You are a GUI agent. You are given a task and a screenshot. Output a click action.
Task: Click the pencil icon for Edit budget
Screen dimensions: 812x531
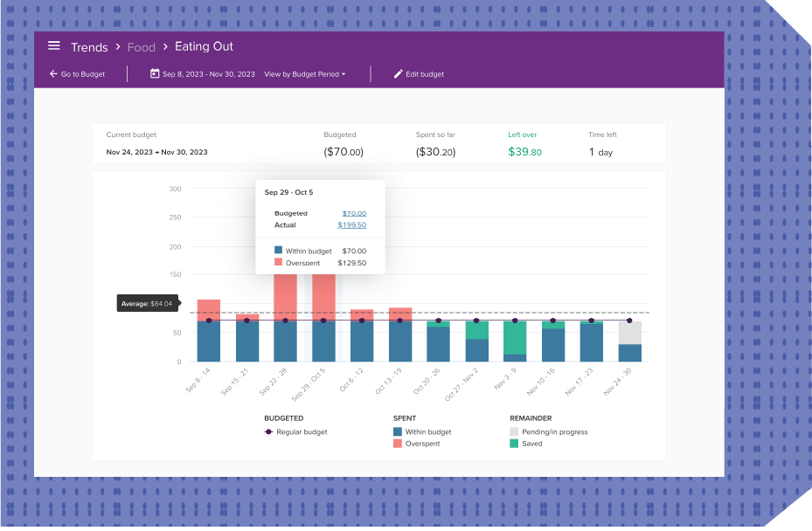[x=398, y=74]
